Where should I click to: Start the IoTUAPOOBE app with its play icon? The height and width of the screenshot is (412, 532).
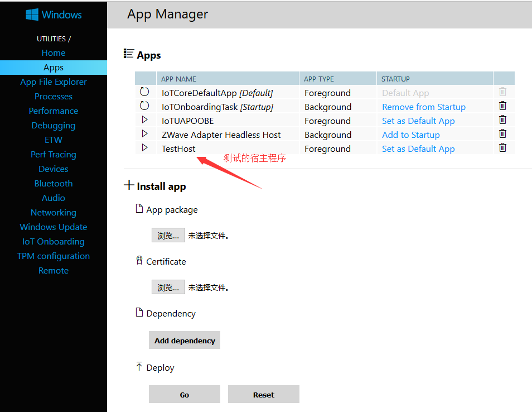pos(144,119)
